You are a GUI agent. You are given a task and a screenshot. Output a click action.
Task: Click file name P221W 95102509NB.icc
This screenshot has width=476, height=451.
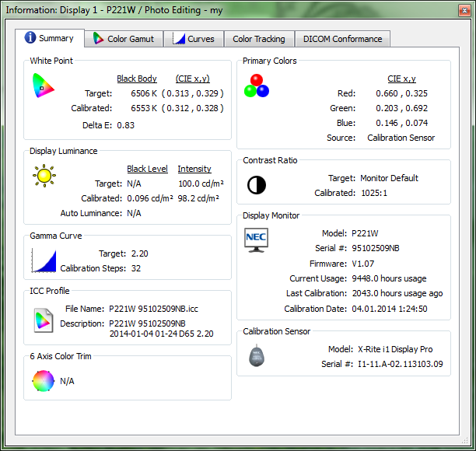(153, 309)
